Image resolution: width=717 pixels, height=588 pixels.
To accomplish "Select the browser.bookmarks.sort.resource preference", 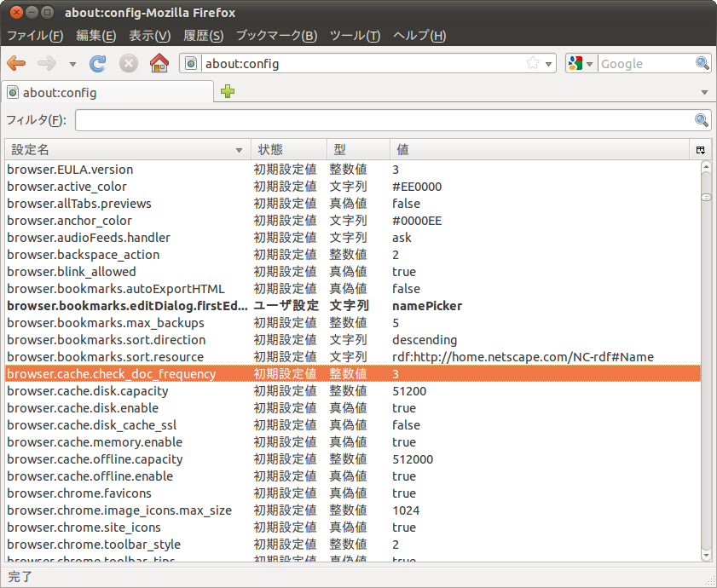I will 353,357.
